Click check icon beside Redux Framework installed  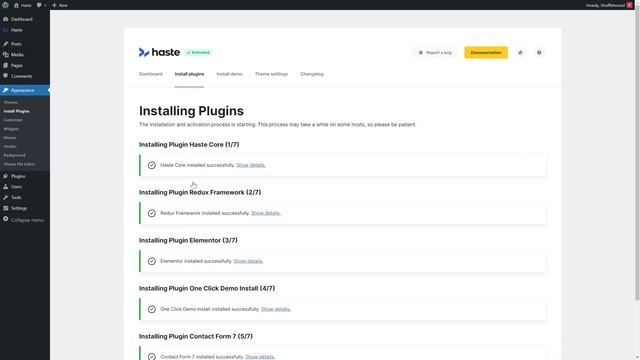[152, 213]
